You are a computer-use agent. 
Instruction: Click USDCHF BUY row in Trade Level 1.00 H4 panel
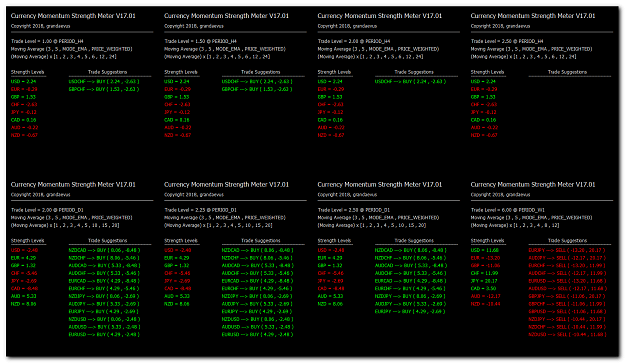(x=104, y=81)
